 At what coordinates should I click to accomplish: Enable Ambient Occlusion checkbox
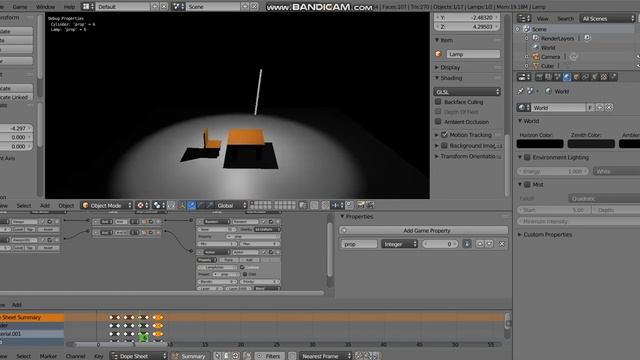[x=438, y=122]
